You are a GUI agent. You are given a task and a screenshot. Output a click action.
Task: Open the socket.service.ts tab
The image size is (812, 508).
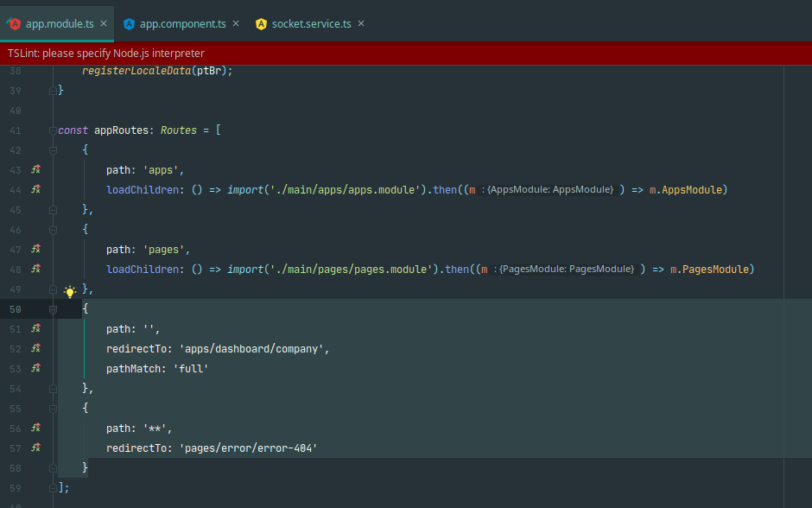[311, 24]
